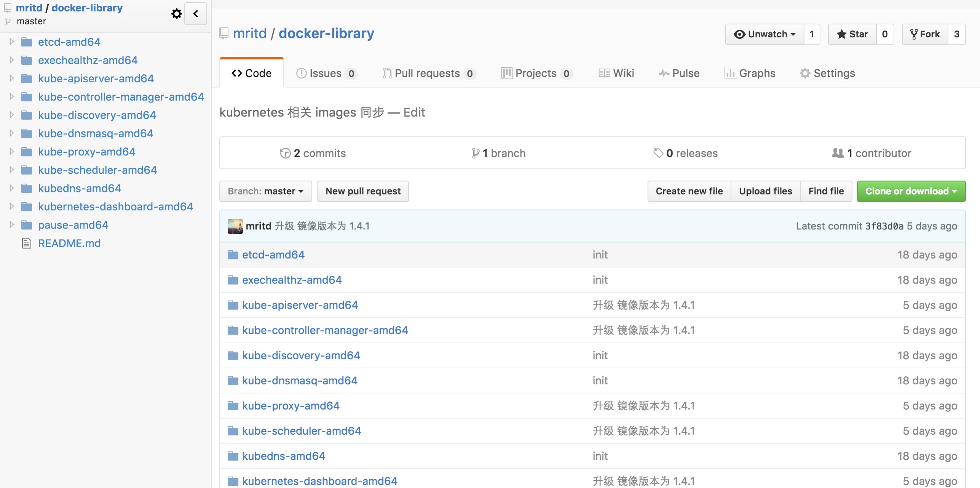This screenshot has width=980, height=488.
Task: Click the tag icon next to 0 releases
Action: (x=658, y=153)
